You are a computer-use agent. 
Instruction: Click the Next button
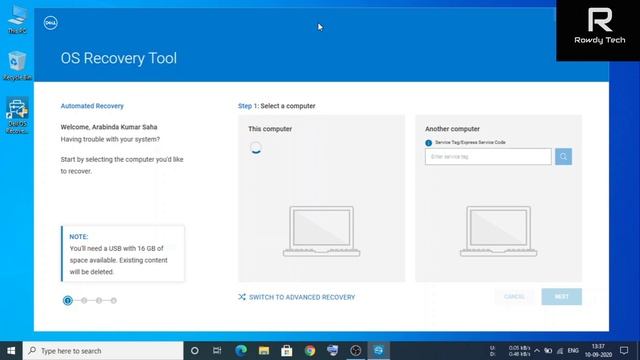pos(562,297)
